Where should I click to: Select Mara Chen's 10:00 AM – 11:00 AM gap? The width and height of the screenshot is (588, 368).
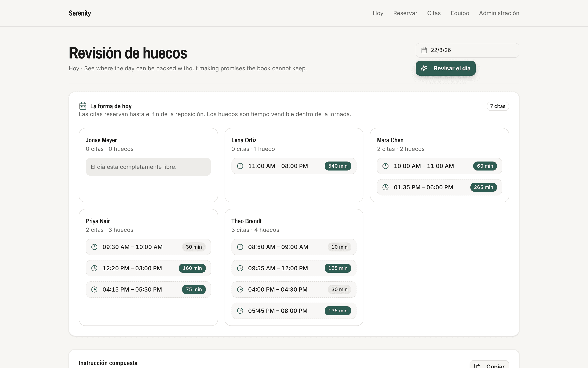439,166
